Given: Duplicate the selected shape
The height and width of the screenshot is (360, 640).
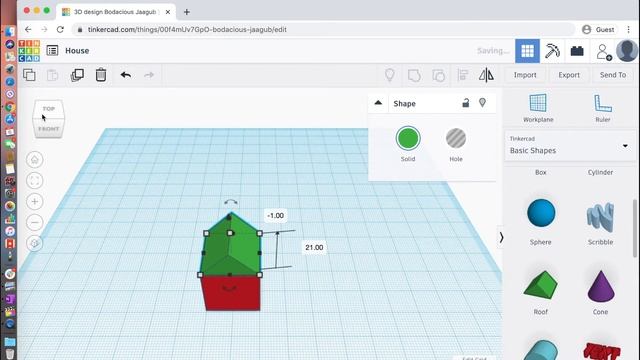Looking at the screenshot, I should [77, 75].
